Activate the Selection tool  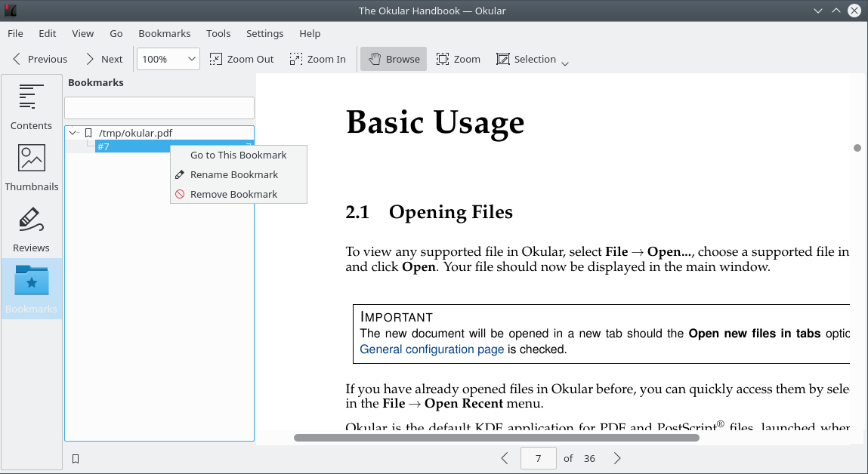click(526, 59)
